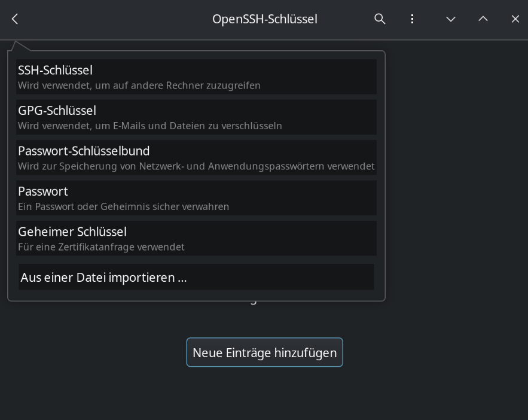Screen dimensions: 528x420
Task: Choose GPG-Schlüssel from the popover list
Action: click(57, 111)
